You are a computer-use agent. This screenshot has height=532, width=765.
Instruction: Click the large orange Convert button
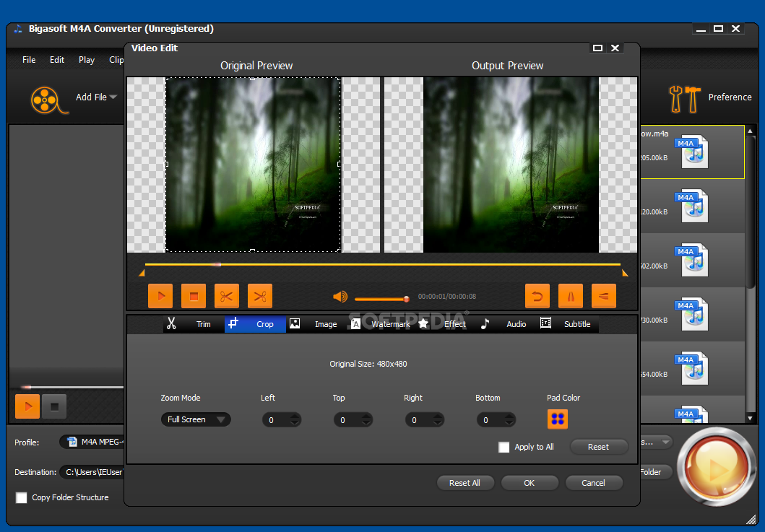[716, 467]
